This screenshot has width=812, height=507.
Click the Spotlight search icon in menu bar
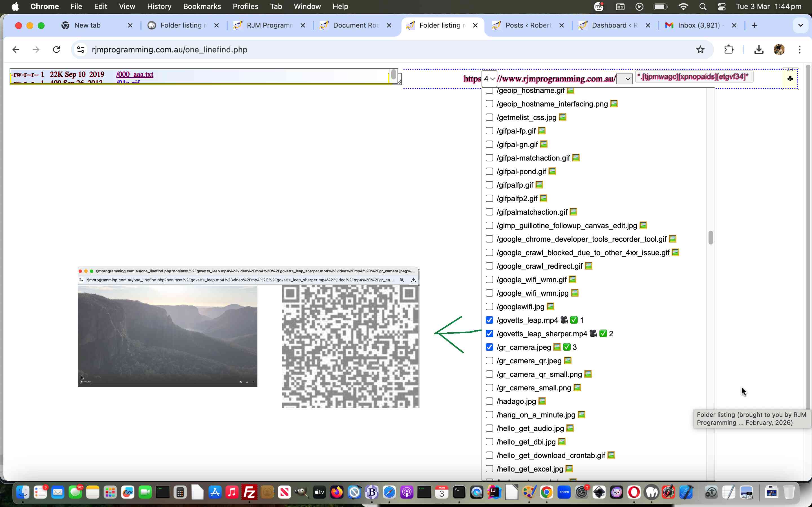tap(703, 6)
